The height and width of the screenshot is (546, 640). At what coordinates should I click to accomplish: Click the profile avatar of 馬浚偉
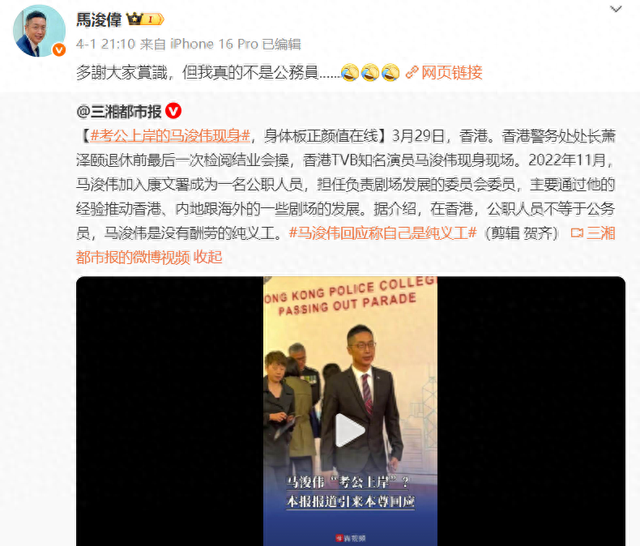[39, 31]
